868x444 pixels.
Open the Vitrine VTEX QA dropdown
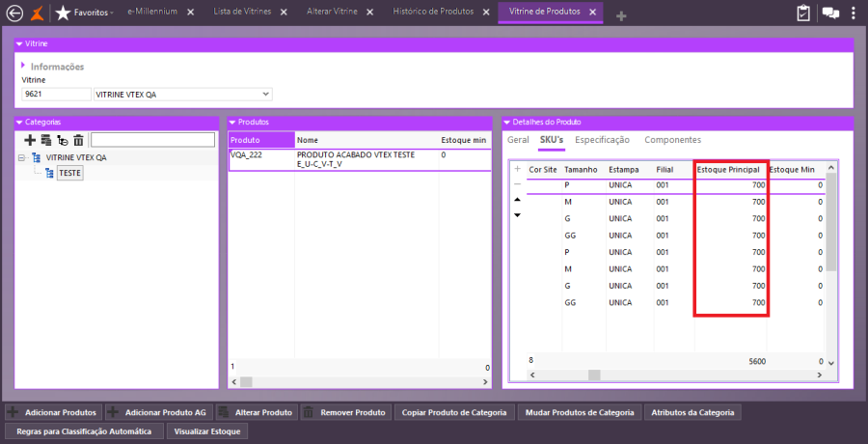pyautogui.click(x=266, y=94)
